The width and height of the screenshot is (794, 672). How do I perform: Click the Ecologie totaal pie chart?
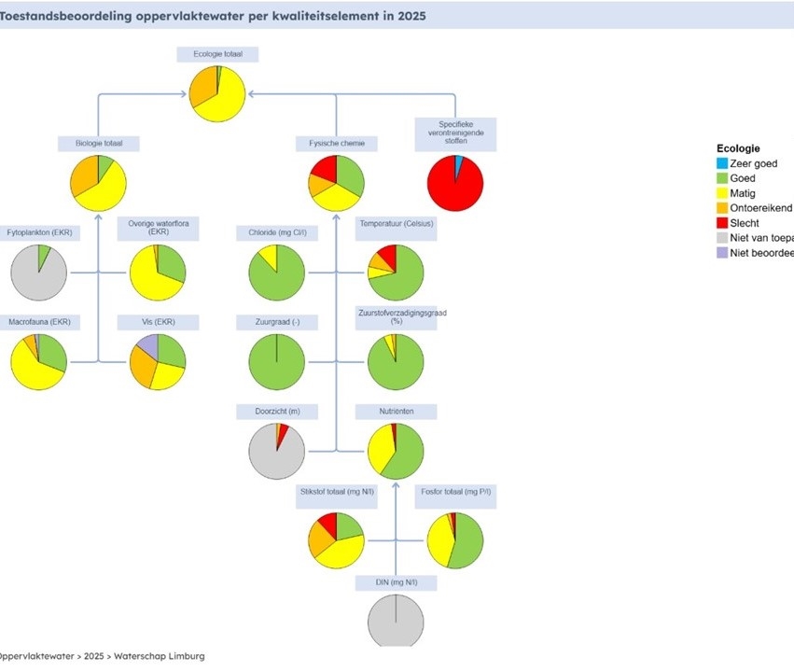(217, 93)
